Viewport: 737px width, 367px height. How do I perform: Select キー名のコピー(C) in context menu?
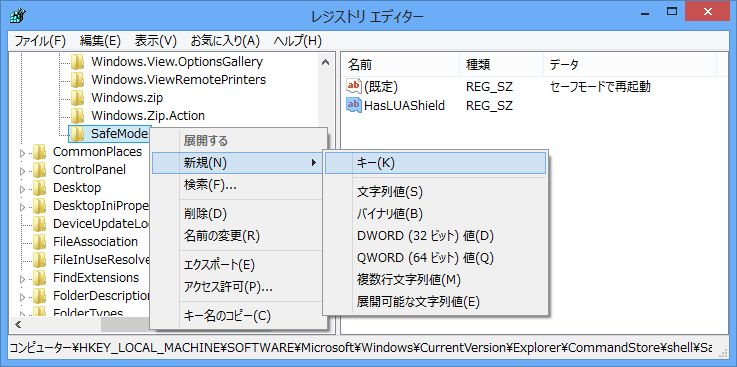click(237, 316)
